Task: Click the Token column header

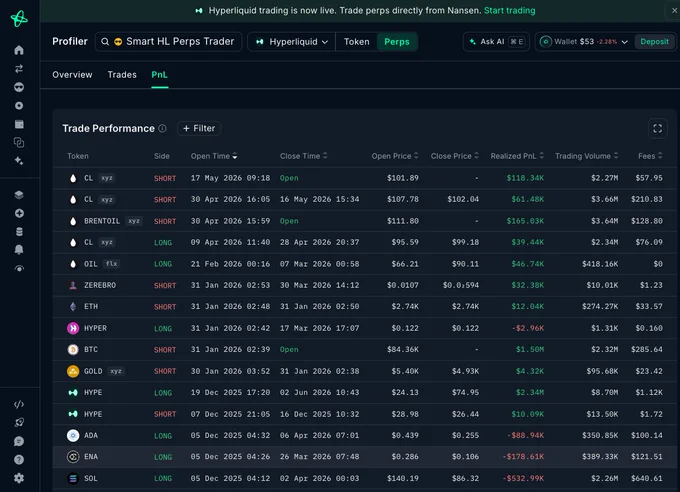Action: pyautogui.click(x=78, y=156)
